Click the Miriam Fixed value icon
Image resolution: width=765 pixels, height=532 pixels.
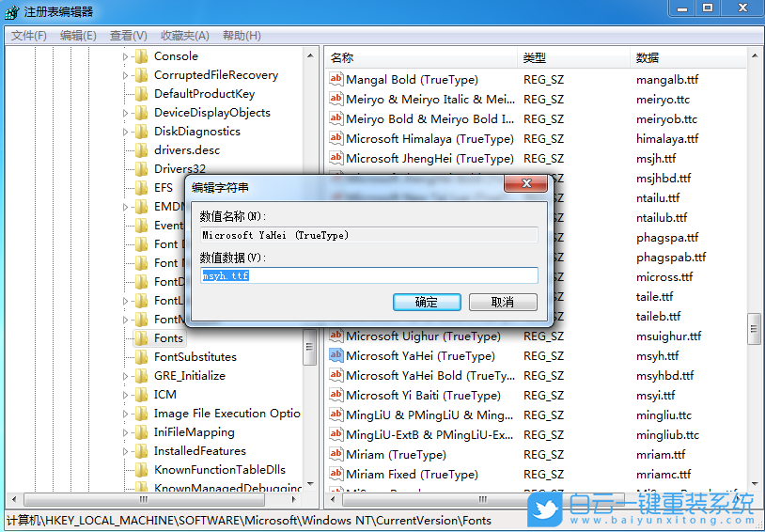pyautogui.click(x=336, y=474)
